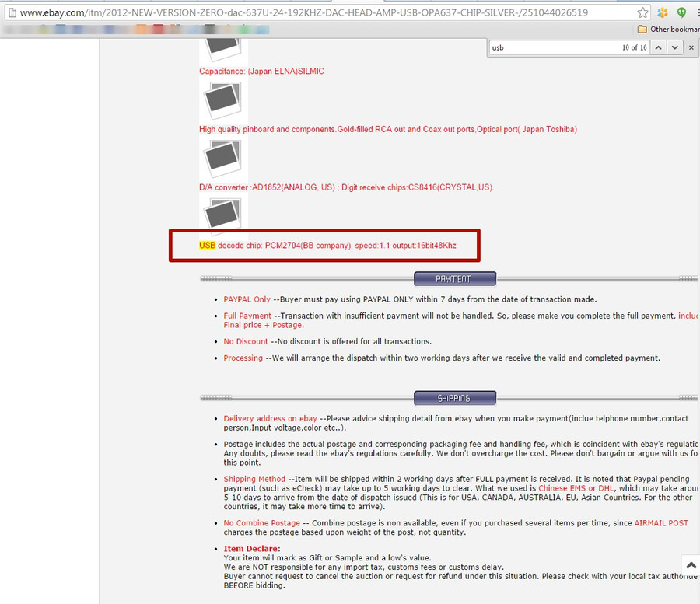
Task: Click the red 'AIRMAIL POST' text
Action: tap(661, 523)
